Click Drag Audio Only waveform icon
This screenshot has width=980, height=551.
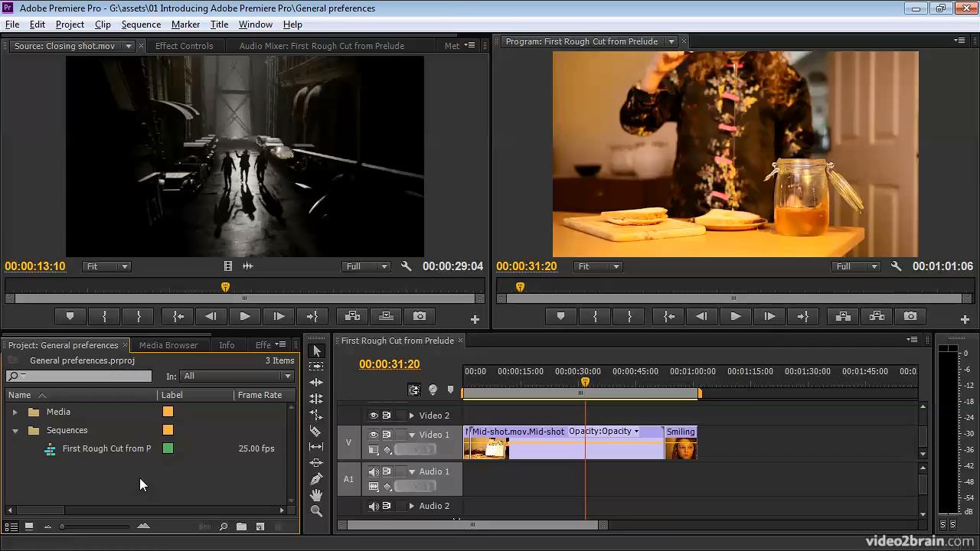(x=247, y=266)
